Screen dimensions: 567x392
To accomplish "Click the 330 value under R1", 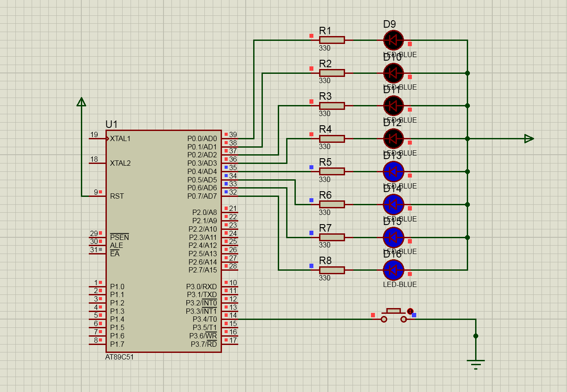I will coord(325,48).
